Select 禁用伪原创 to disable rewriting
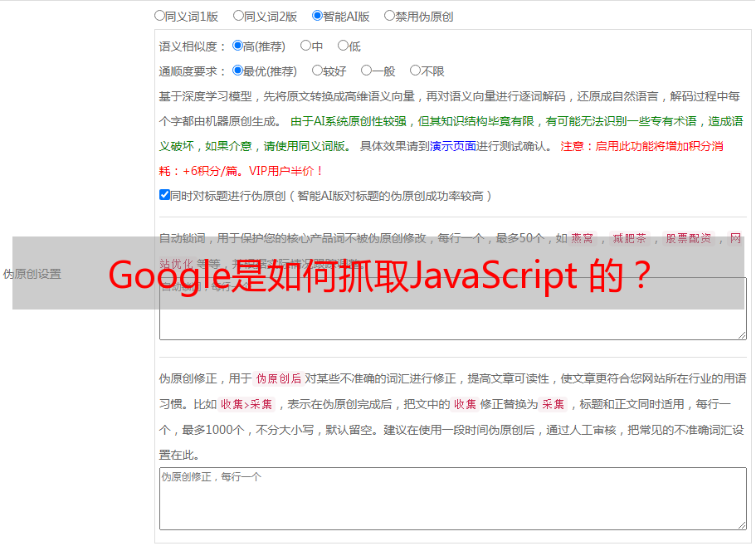756x546 pixels. (x=389, y=15)
